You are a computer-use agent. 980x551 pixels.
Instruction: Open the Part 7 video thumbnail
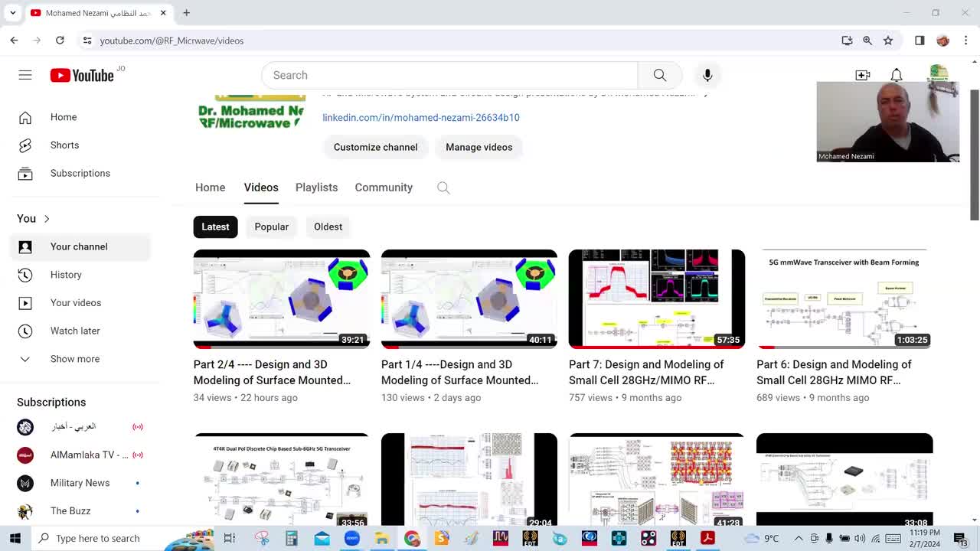(657, 298)
